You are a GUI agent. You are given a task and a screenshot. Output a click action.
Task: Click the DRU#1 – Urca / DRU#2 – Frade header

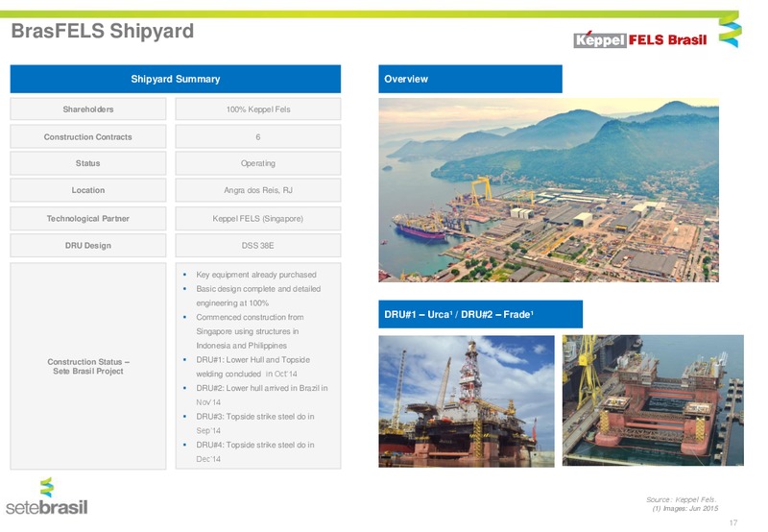pos(481,314)
